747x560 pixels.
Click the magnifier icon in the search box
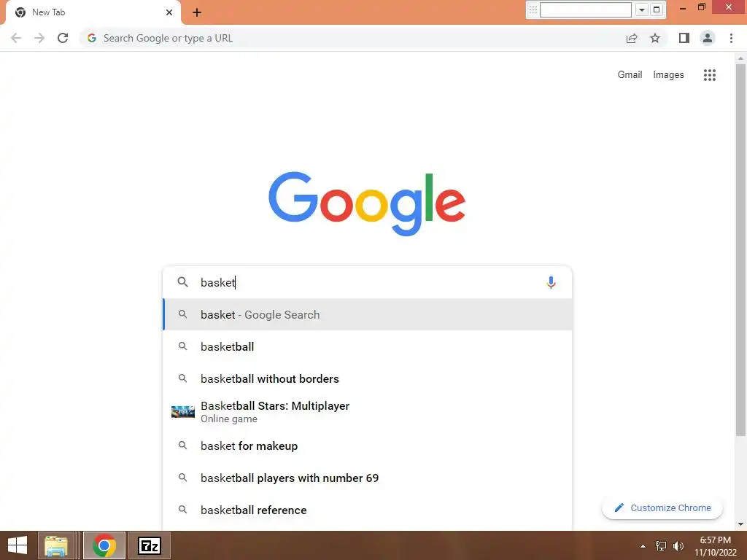pos(182,282)
